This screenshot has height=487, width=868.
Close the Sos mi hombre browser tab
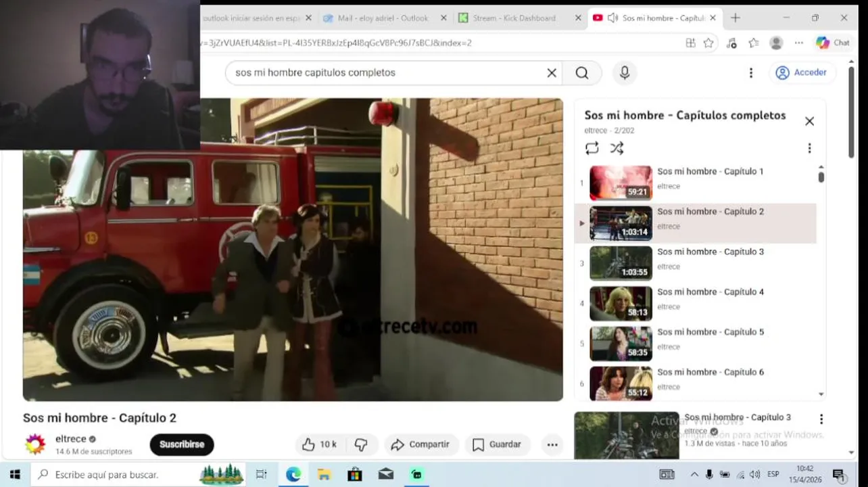[713, 18]
